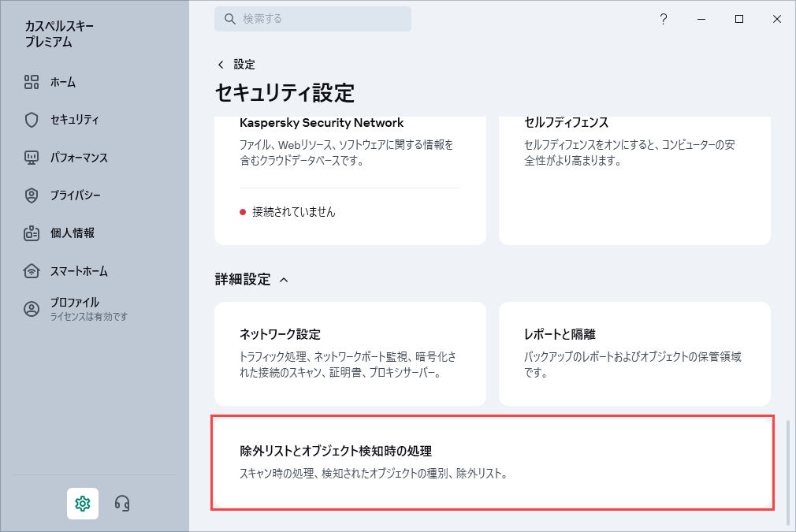Screen dimensions: 796x532
Task: Open the ネットワーク設定 card
Action: click(x=350, y=354)
